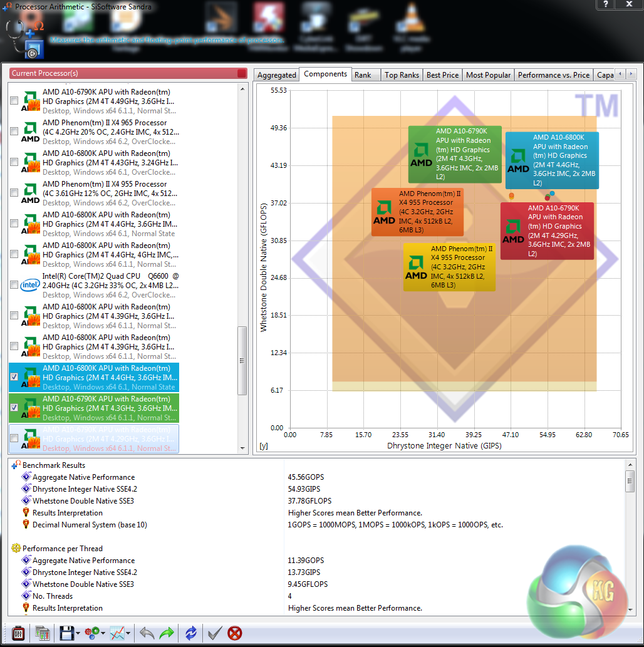Switch to the Best Price tab
This screenshot has width=644, height=647.
pyautogui.click(x=442, y=75)
